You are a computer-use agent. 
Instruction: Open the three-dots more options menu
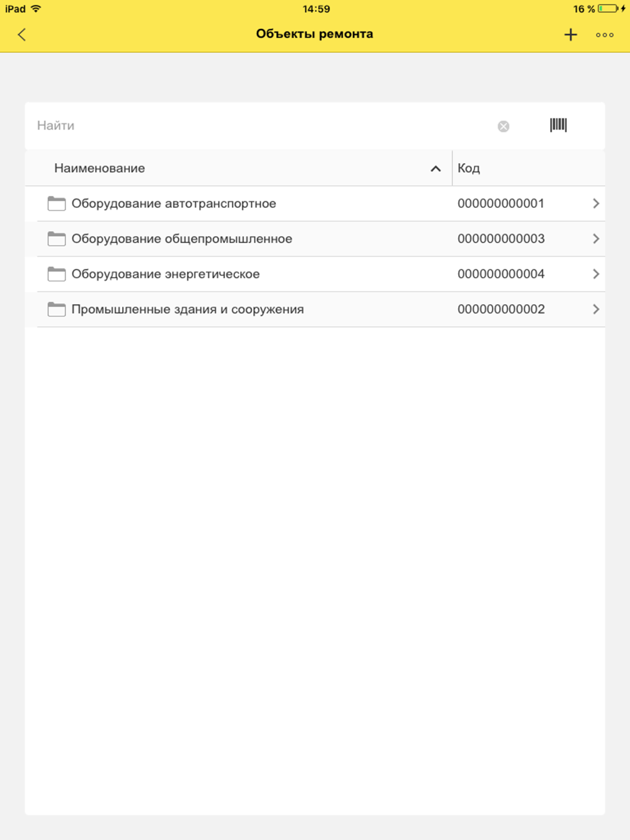pos(605,35)
